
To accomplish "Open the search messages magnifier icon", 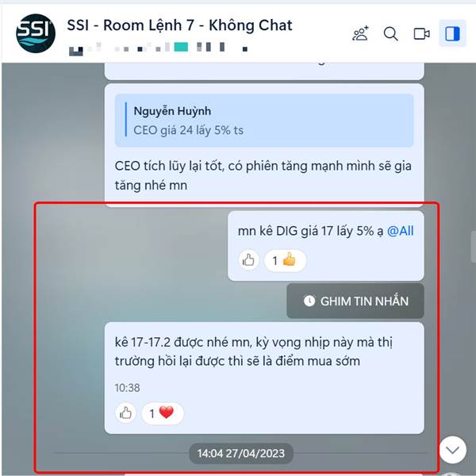I will click(390, 33).
